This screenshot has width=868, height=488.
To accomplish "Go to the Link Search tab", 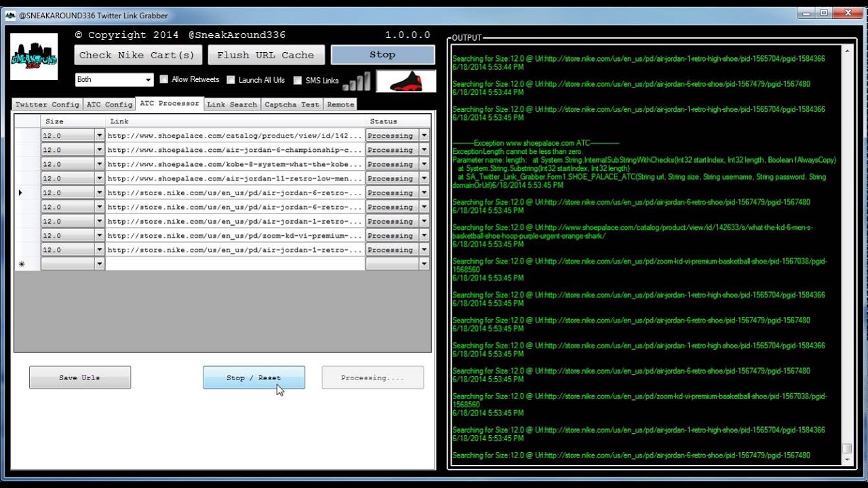I will [232, 104].
